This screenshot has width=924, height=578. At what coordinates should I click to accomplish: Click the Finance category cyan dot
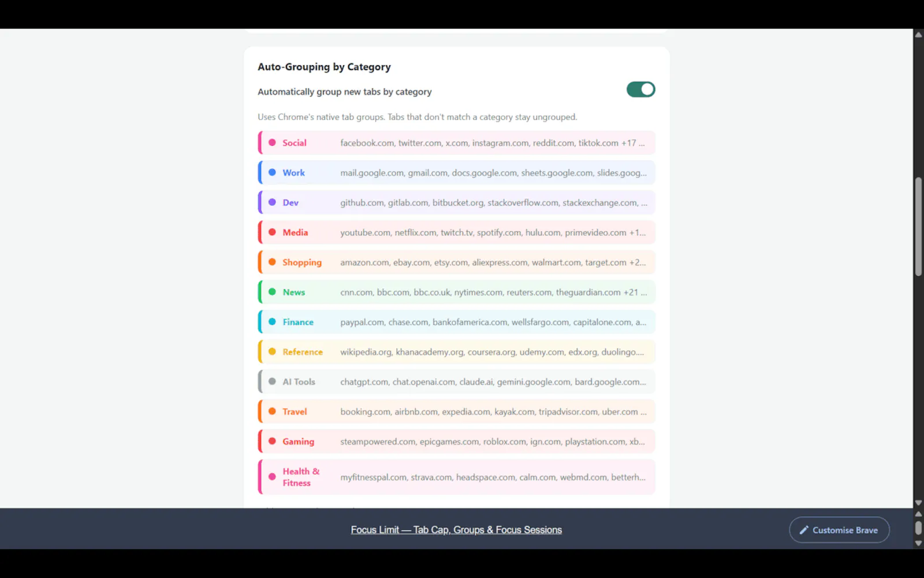pyautogui.click(x=272, y=321)
